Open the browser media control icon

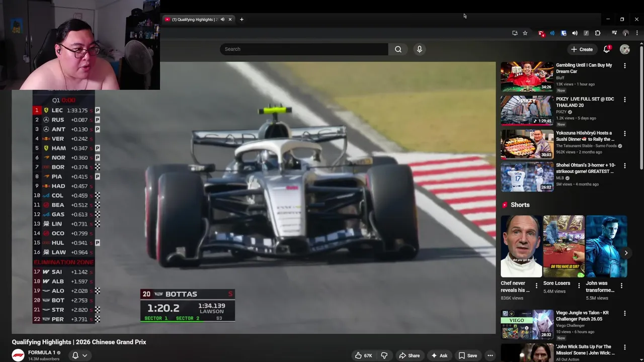coord(614,33)
